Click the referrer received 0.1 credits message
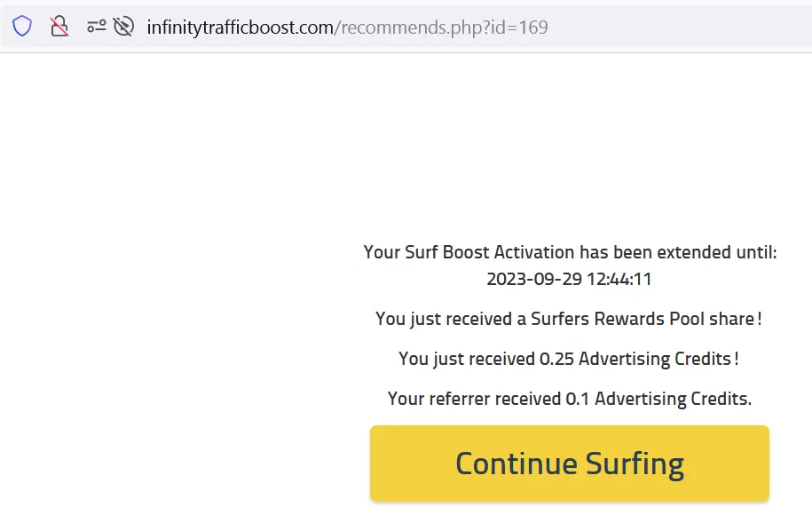This screenshot has width=812, height=531. pos(569,399)
